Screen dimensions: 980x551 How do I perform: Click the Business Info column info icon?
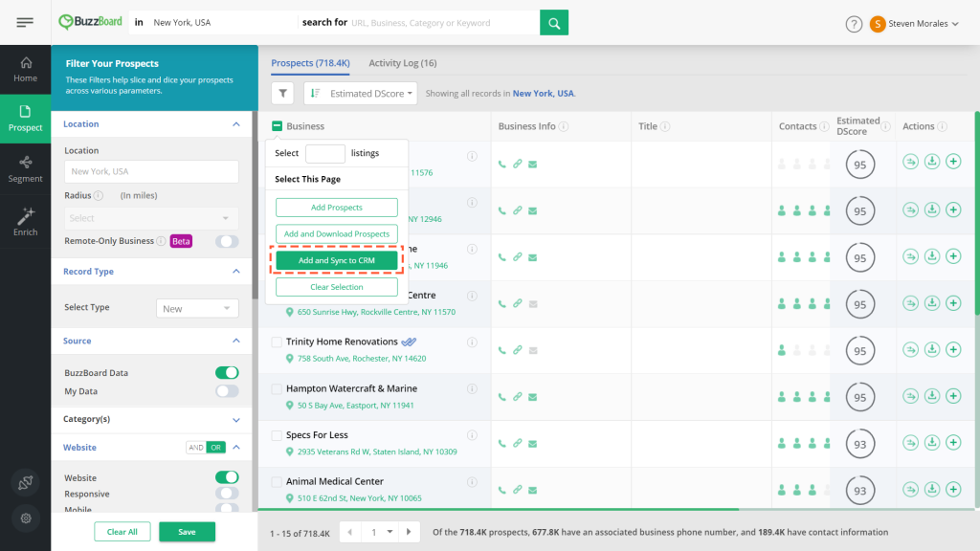click(563, 126)
